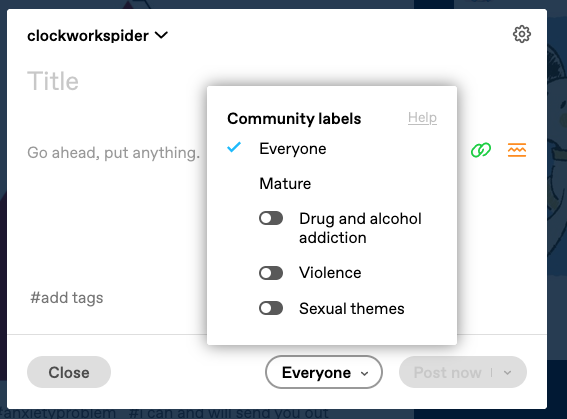The height and width of the screenshot is (419, 567).
Task: Click the #add tags field
Action: point(67,298)
